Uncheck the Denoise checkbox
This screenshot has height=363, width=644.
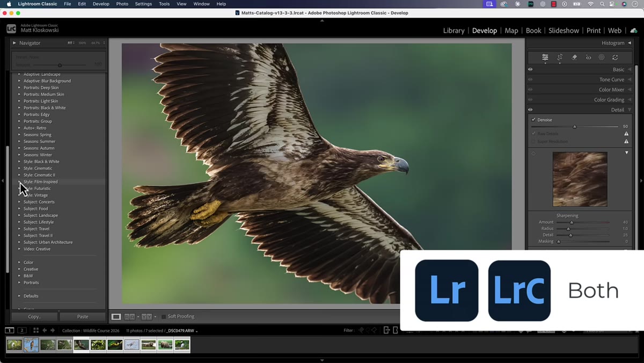pos(533,120)
